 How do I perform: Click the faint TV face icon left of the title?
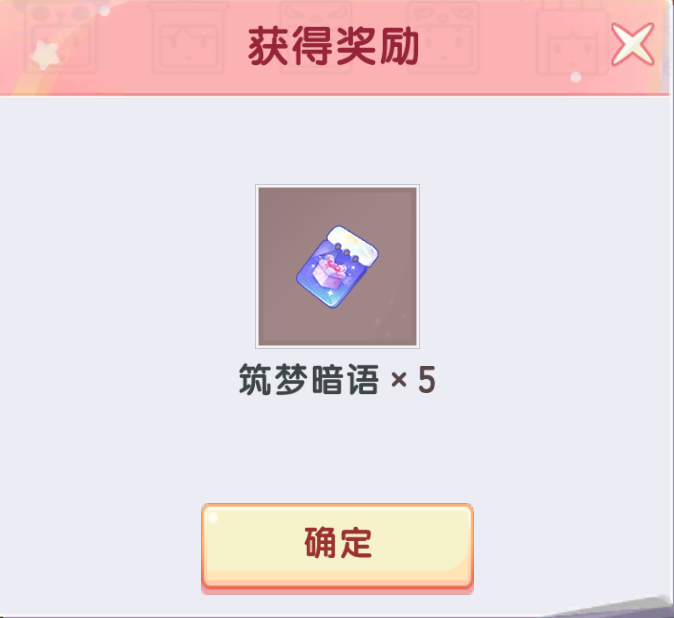point(188,39)
